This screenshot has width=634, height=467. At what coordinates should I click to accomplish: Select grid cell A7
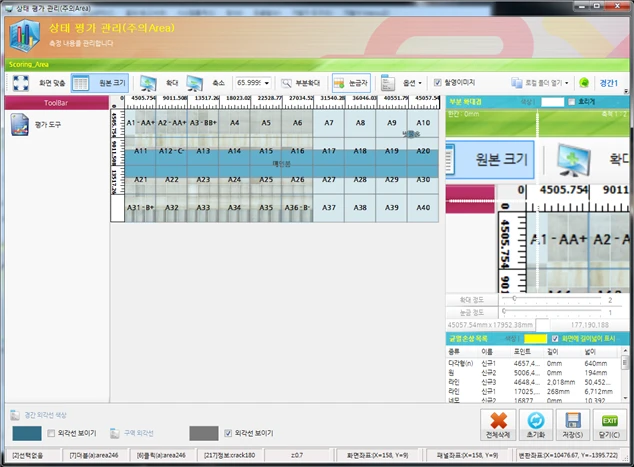click(x=329, y=123)
